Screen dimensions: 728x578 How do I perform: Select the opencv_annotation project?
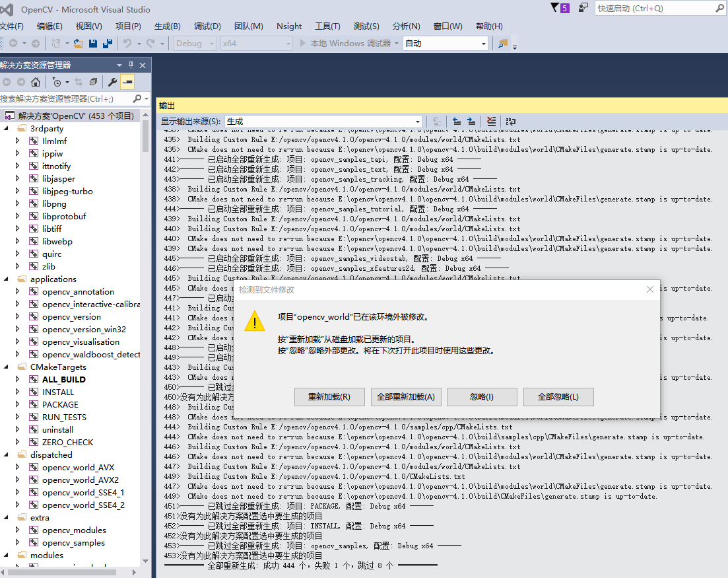tap(78, 291)
